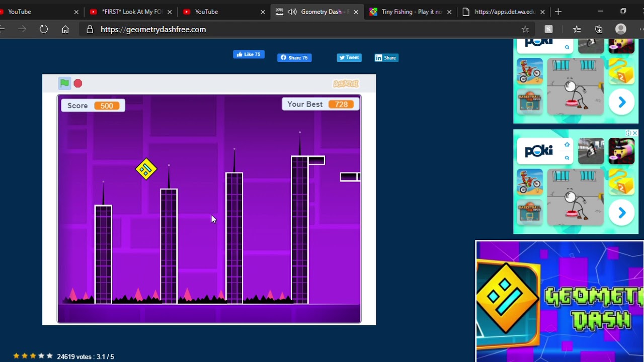The height and width of the screenshot is (362, 644).
Task: Switch to FIRST Look At My FO tab
Action: (131, 12)
